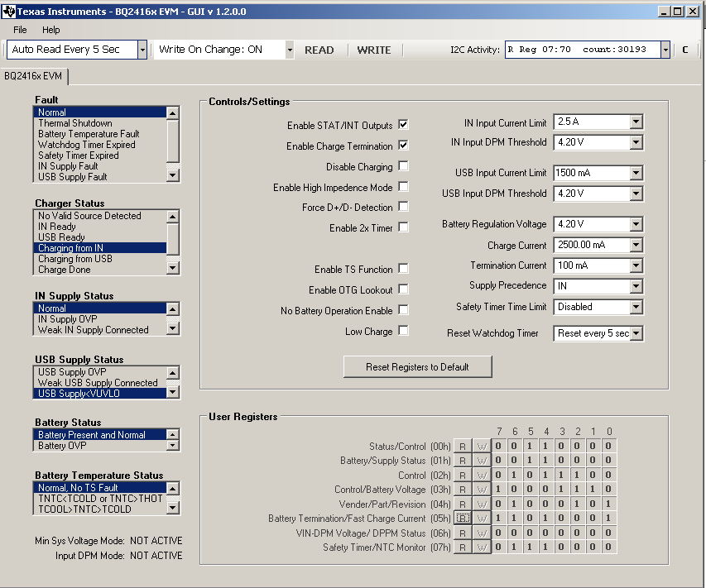
Task: Open the IN Input Current Limit dropdown
Action: pos(635,122)
